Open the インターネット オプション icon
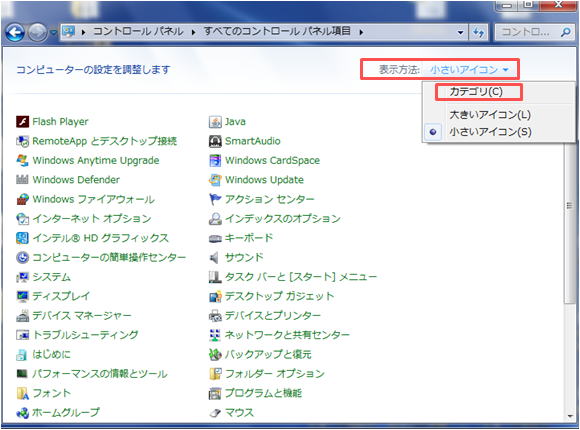Screen dimensions: 580x430 (x=22, y=218)
